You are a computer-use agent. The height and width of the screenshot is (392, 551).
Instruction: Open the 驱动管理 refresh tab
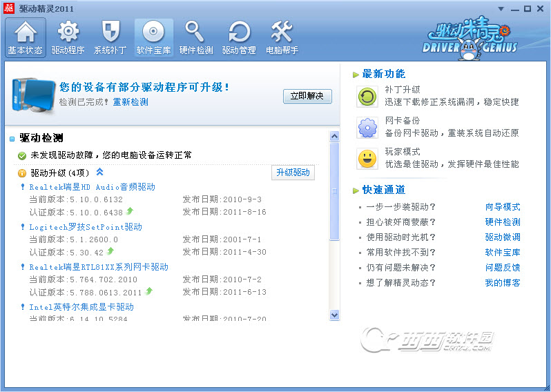[239, 37]
